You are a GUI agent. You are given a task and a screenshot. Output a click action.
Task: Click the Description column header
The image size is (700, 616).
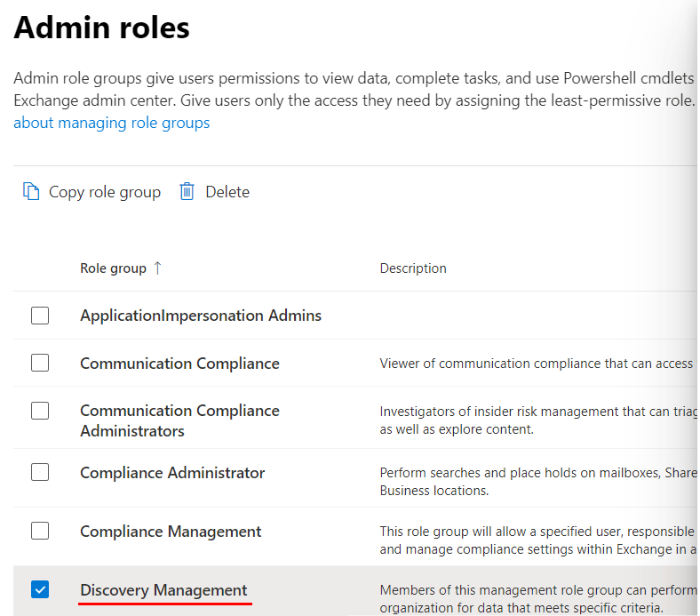[x=413, y=268]
